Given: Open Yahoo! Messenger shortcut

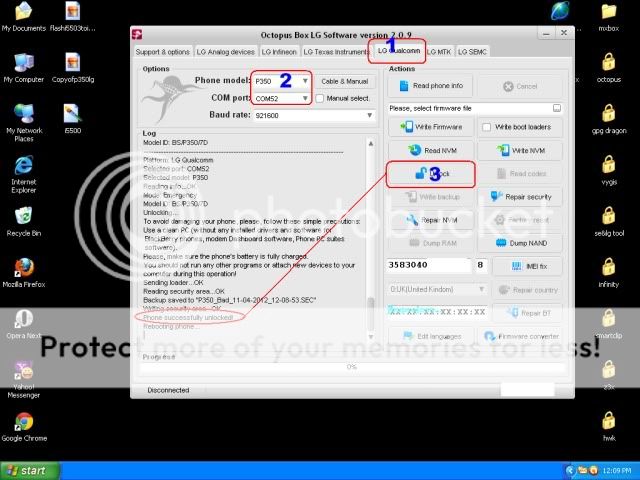Looking at the screenshot, I should pos(24,380).
